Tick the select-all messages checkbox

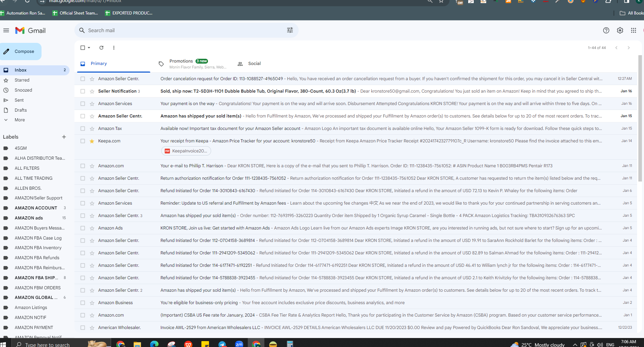pyautogui.click(x=83, y=48)
